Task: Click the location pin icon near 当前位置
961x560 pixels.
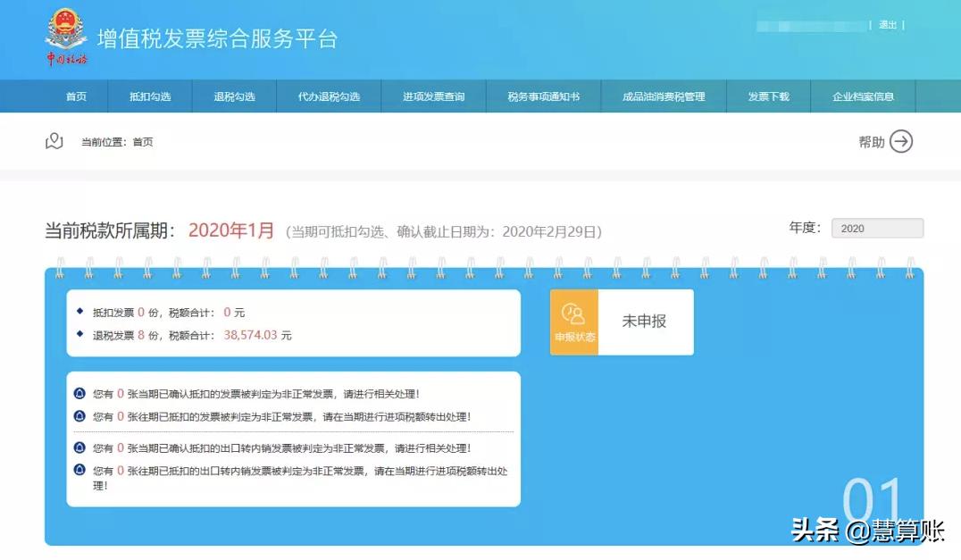Action: (x=54, y=141)
